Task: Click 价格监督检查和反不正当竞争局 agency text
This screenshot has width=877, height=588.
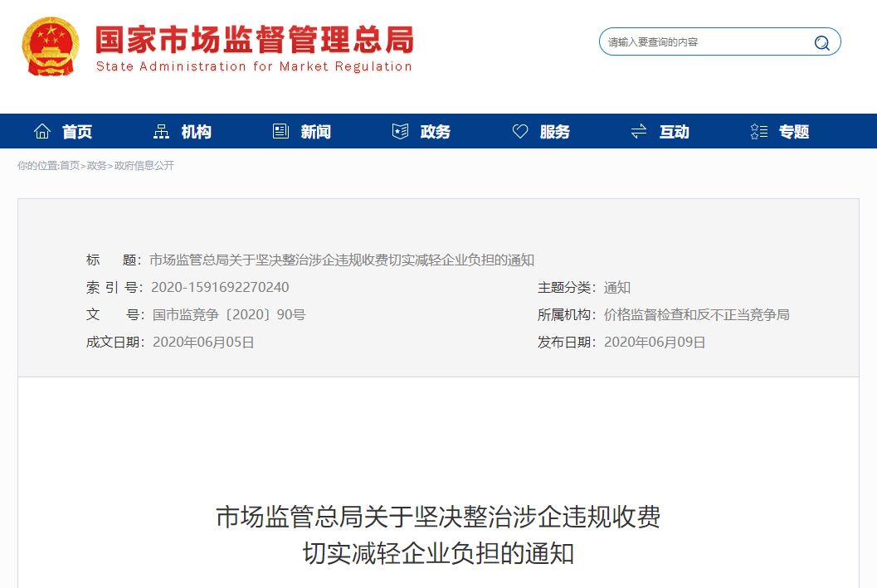Action: coord(697,314)
